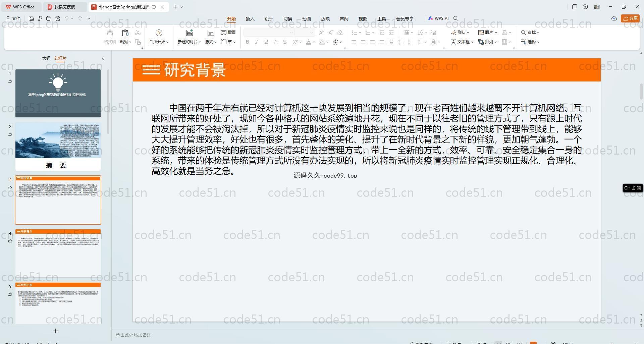The image size is (644, 344).
Task: Click the save icon in quick access toolbar
Action: coord(31,18)
